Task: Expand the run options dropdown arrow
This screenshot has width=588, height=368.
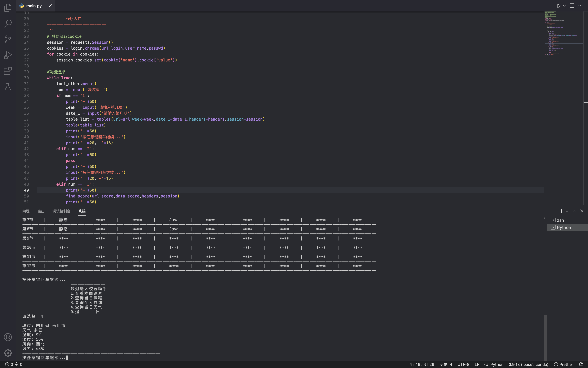Action: click(564, 6)
